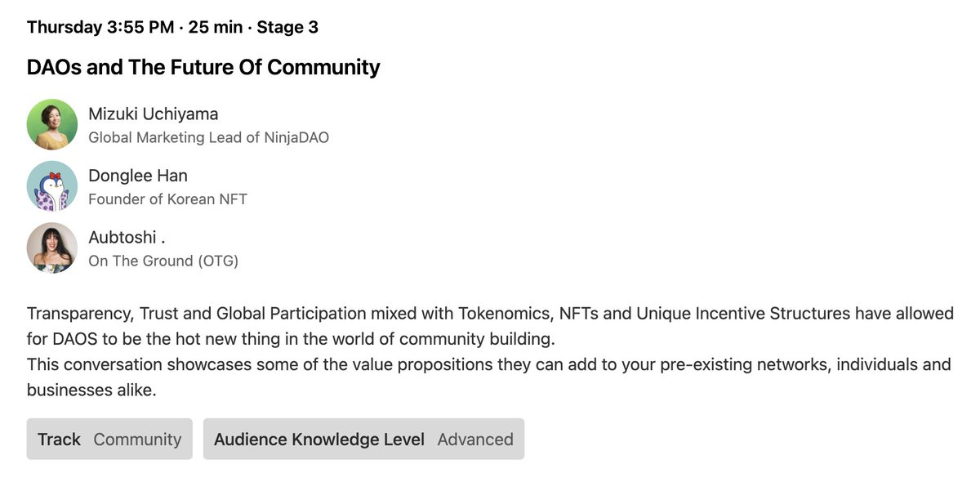The image size is (980, 482).
Task: Click the DAOs and The Future Of Community title
Action: (x=203, y=67)
